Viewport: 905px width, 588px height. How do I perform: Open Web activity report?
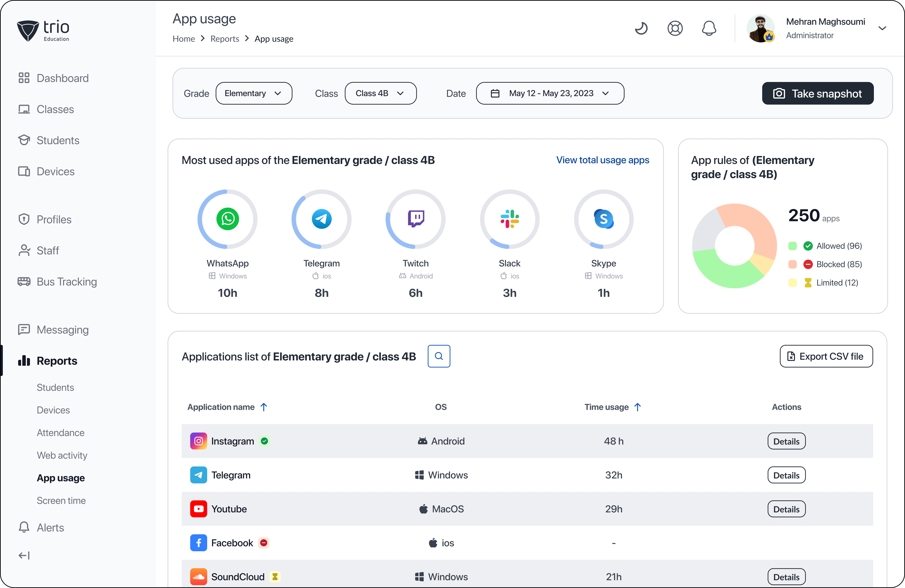[62, 455]
